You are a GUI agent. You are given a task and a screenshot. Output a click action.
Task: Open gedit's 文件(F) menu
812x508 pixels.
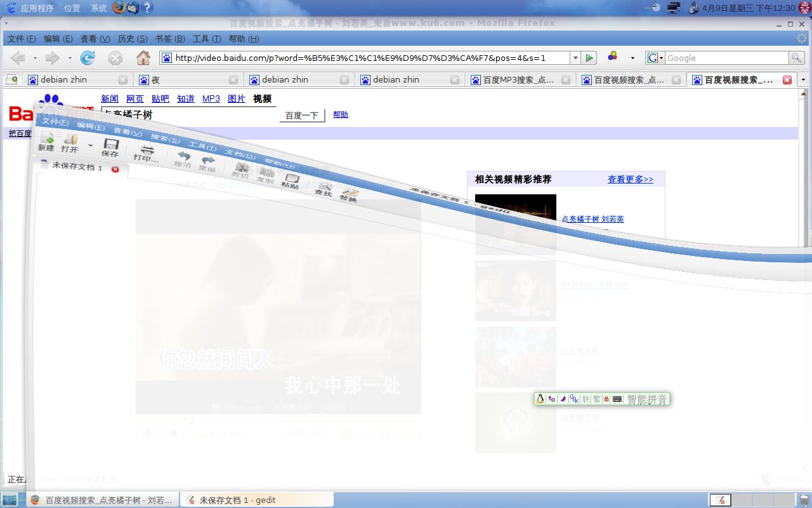55,121
